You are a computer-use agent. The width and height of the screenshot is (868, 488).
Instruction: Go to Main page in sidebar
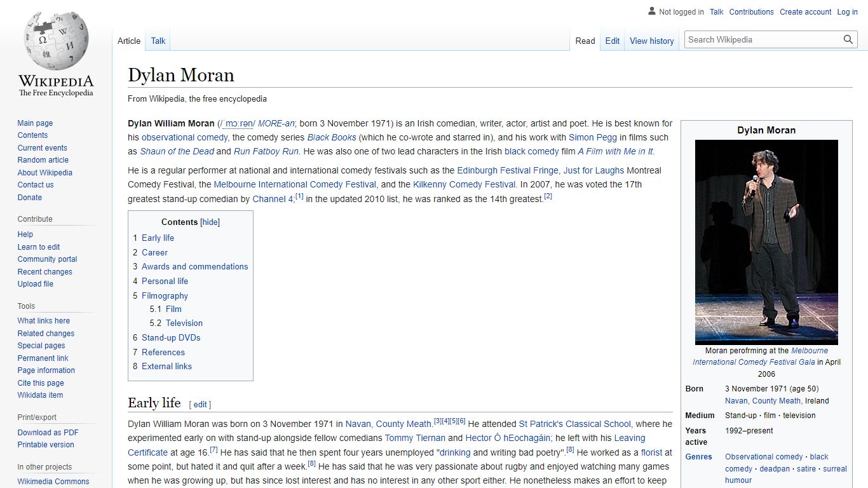(x=35, y=123)
